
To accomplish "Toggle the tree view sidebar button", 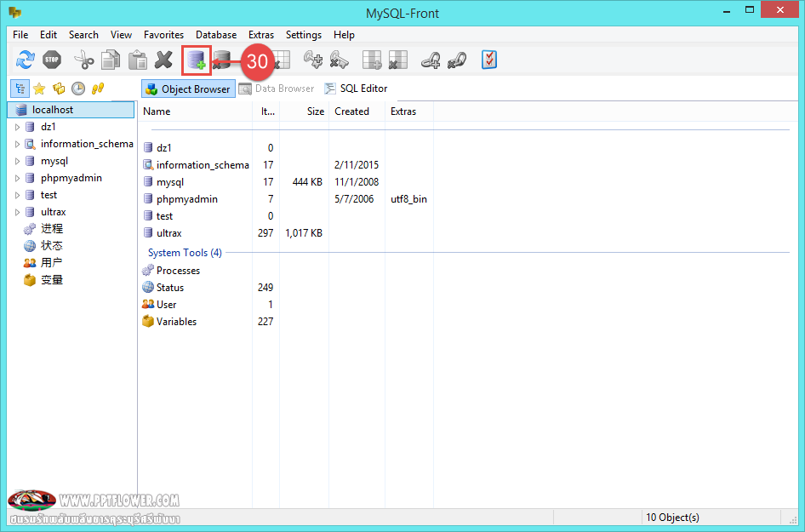I will (x=20, y=89).
